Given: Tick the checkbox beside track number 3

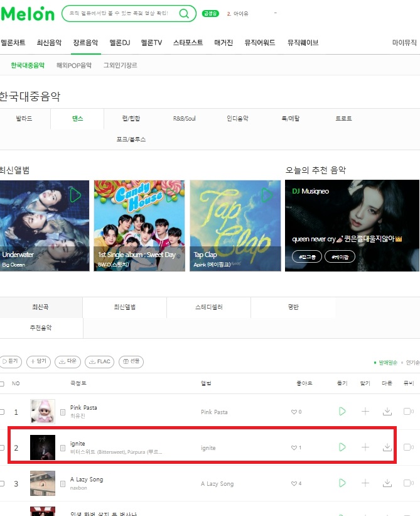Looking at the screenshot, I should (2, 484).
